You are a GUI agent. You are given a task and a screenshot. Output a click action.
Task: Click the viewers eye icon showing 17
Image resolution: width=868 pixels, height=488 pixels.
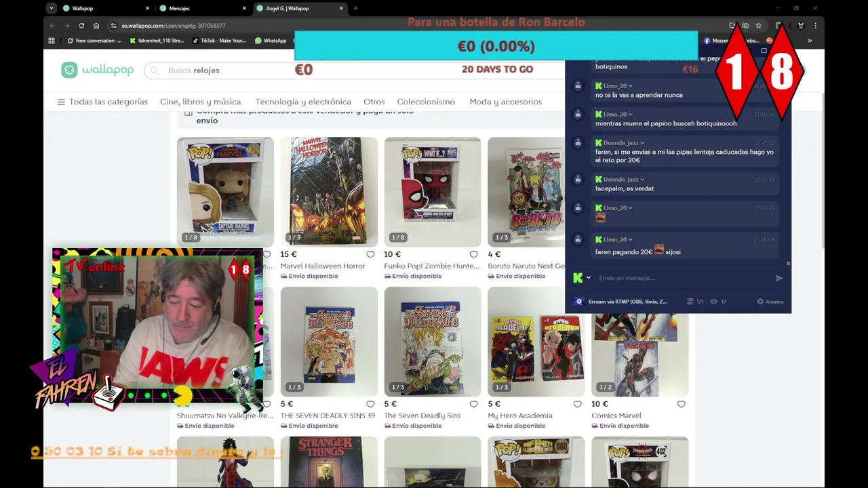pos(714,302)
